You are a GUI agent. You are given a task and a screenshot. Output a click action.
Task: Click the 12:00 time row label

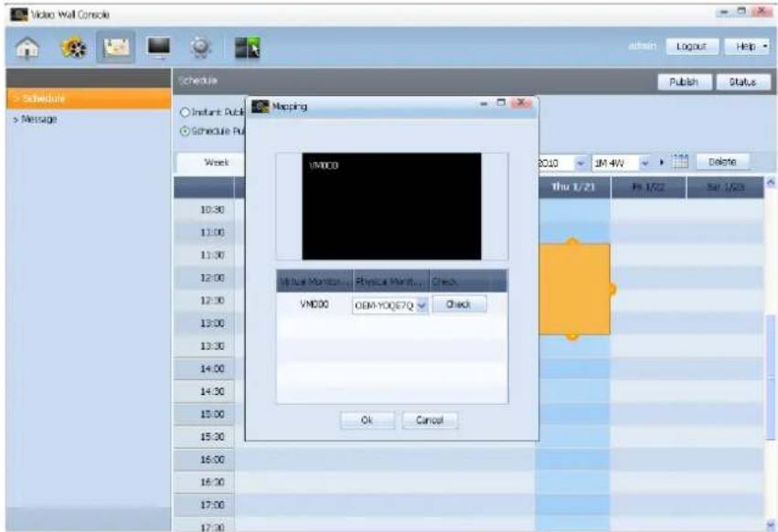pos(212,278)
